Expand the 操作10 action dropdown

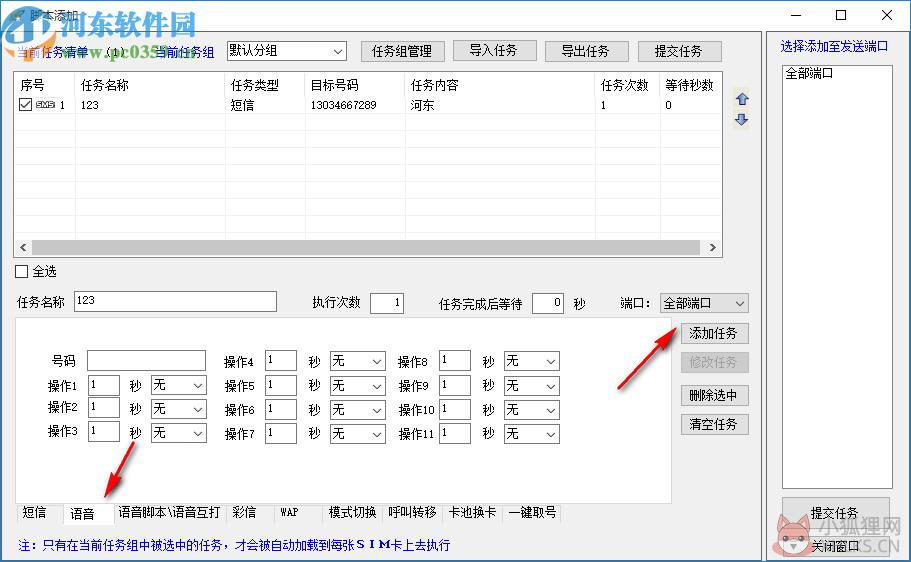pyautogui.click(x=532, y=410)
